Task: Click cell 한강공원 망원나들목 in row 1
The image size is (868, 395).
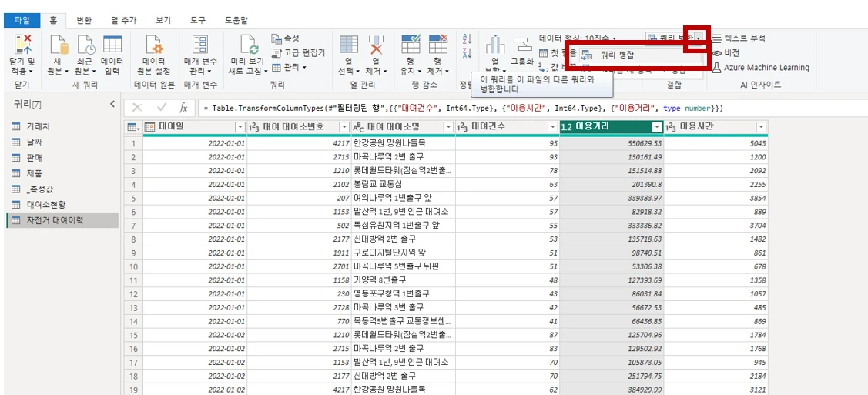Action: [x=404, y=142]
